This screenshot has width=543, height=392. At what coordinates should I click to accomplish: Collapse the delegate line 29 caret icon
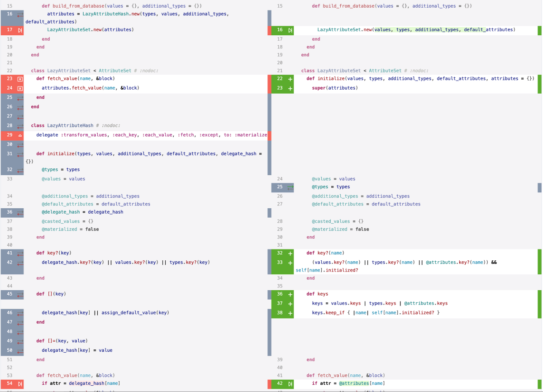tap(19, 135)
